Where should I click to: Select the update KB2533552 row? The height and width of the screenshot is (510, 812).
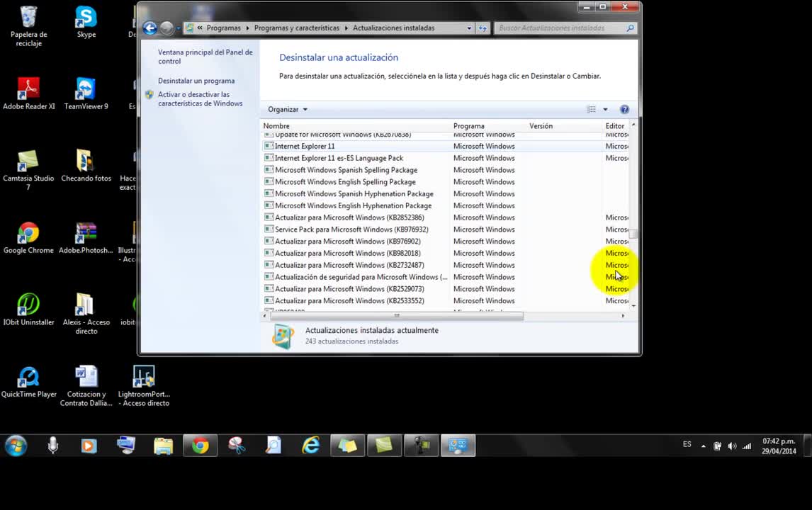446,301
